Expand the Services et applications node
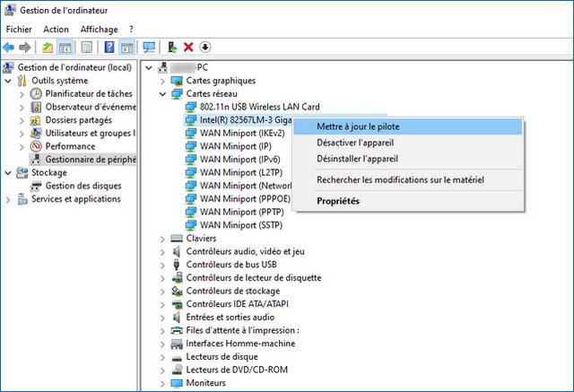Screen dimensions: 574x392 click(8, 199)
